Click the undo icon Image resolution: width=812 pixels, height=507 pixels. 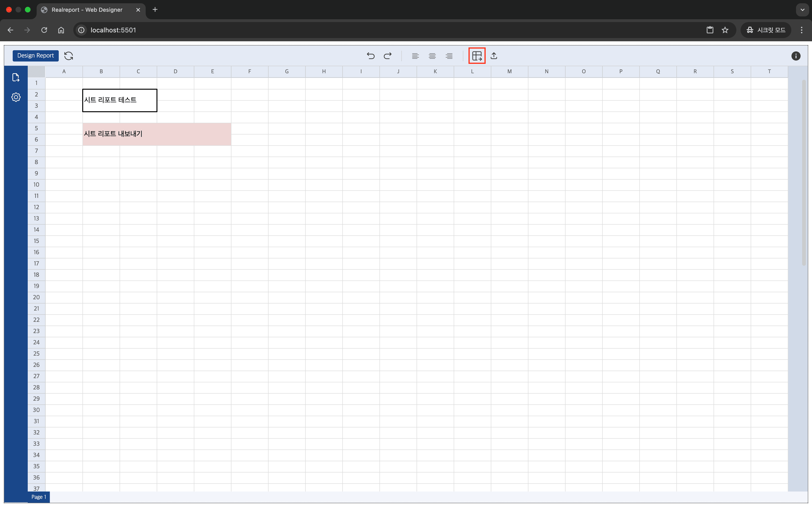click(x=370, y=55)
